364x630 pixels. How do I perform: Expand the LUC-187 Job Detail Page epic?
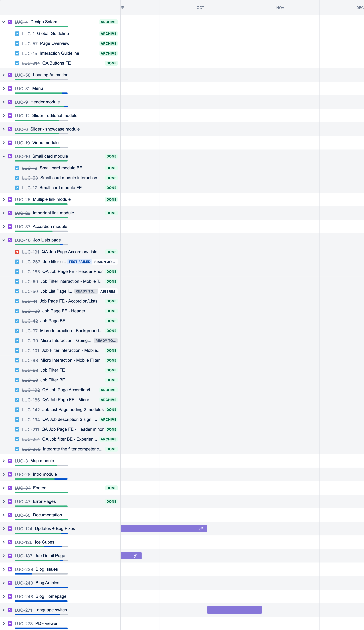pyautogui.click(x=4, y=556)
